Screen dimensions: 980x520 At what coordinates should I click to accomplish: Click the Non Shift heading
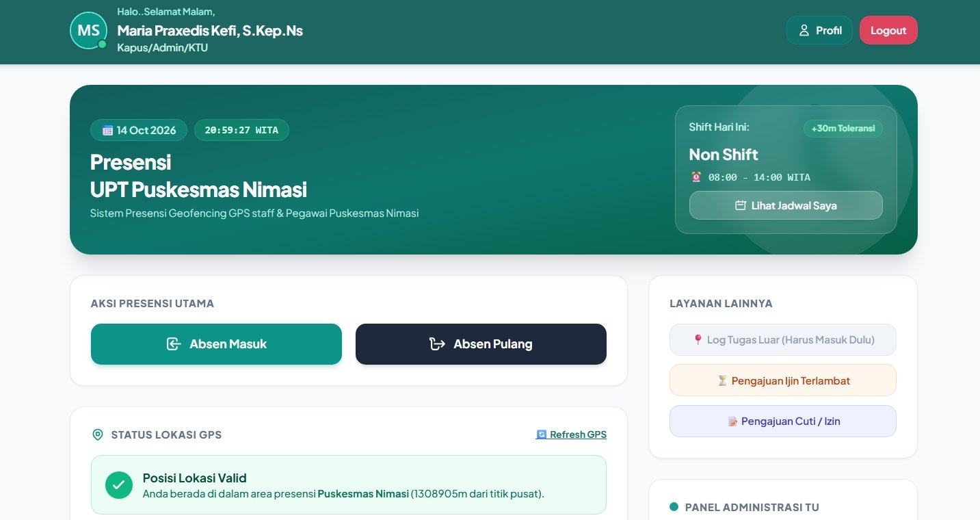tap(724, 154)
